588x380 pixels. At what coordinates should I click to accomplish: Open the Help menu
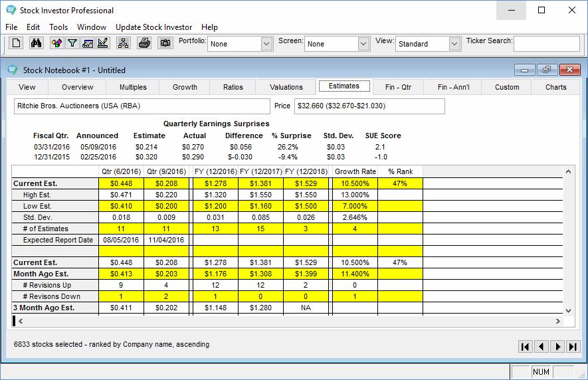[x=209, y=27]
